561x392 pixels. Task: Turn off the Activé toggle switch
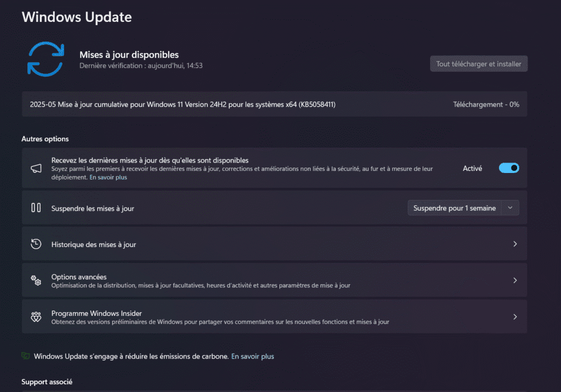click(x=509, y=168)
